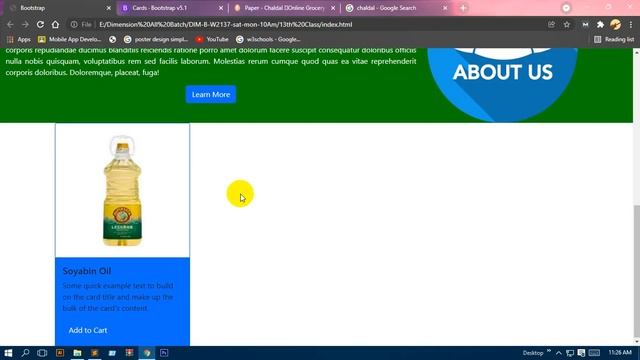Show hidden system tray icons chevron

point(559,353)
